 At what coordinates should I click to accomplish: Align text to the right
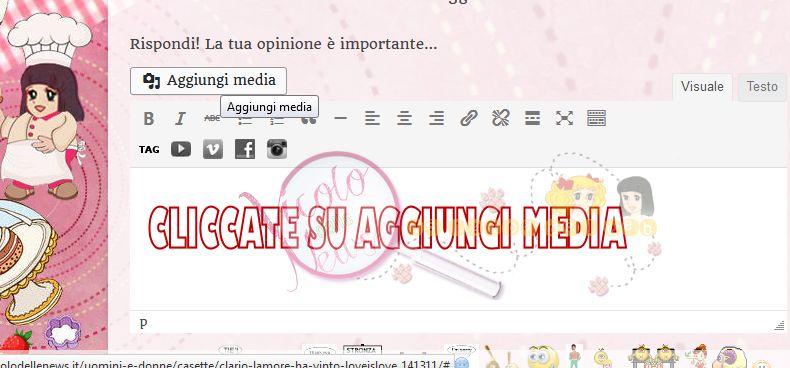click(436, 118)
